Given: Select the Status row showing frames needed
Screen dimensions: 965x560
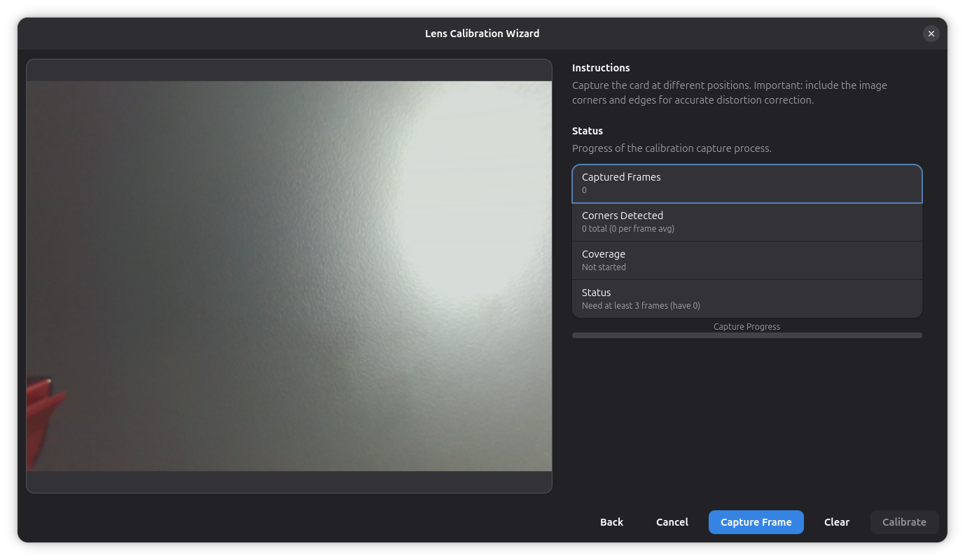Looking at the screenshot, I should (747, 299).
